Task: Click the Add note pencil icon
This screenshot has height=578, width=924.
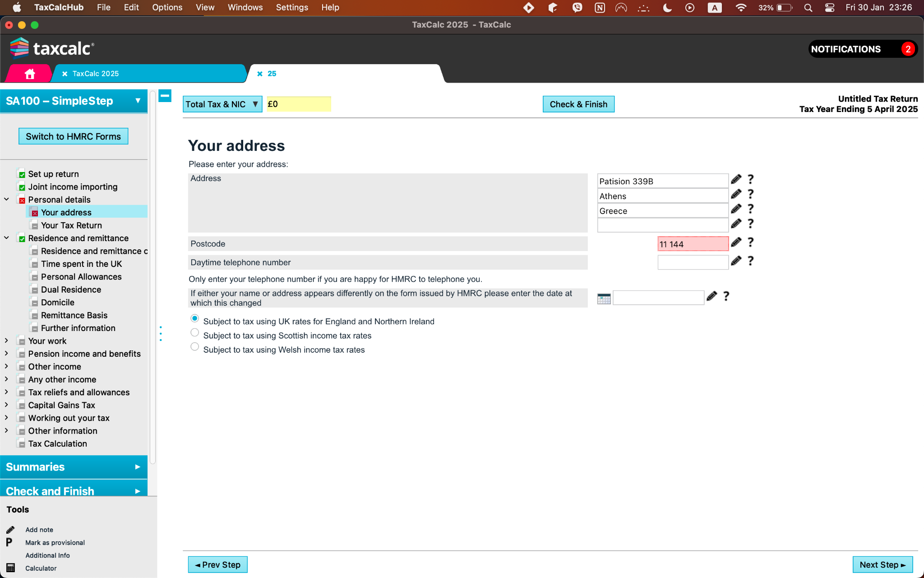Action: (x=11, y=530)
